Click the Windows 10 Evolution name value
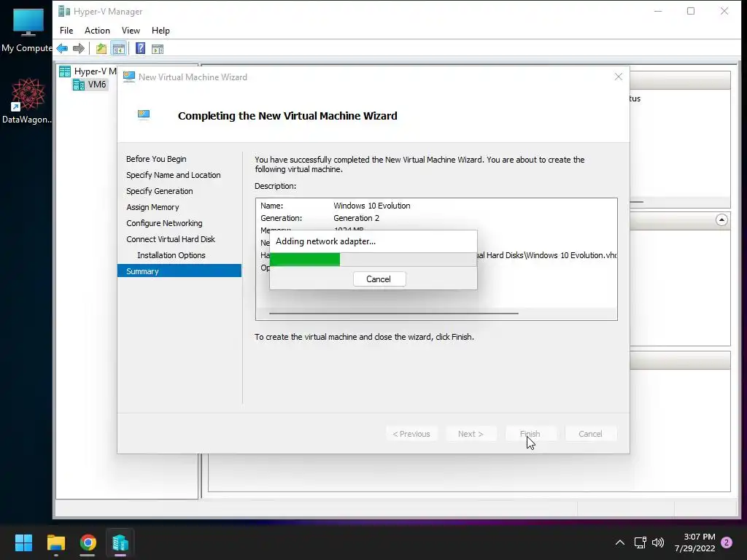747x560 pixels. [371, 206]
